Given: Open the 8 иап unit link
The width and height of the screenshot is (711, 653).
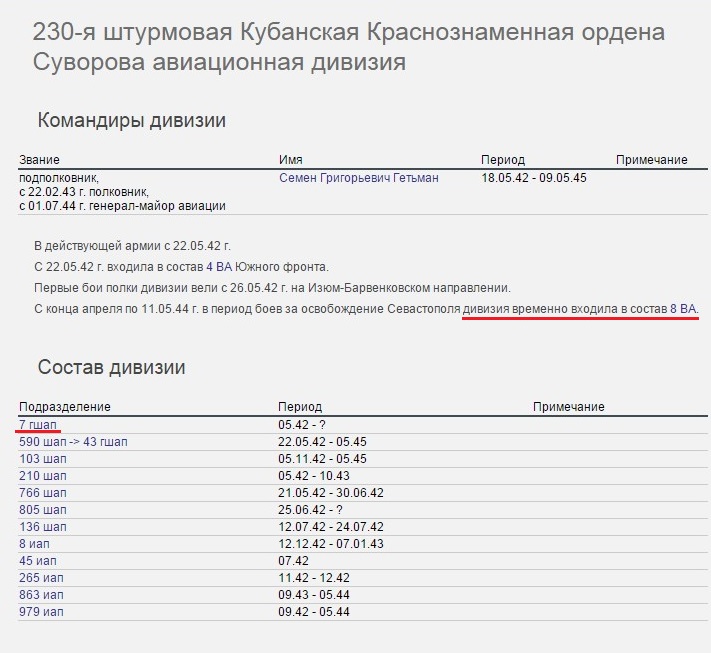Looking at the screenshot, I should point(34,544).
